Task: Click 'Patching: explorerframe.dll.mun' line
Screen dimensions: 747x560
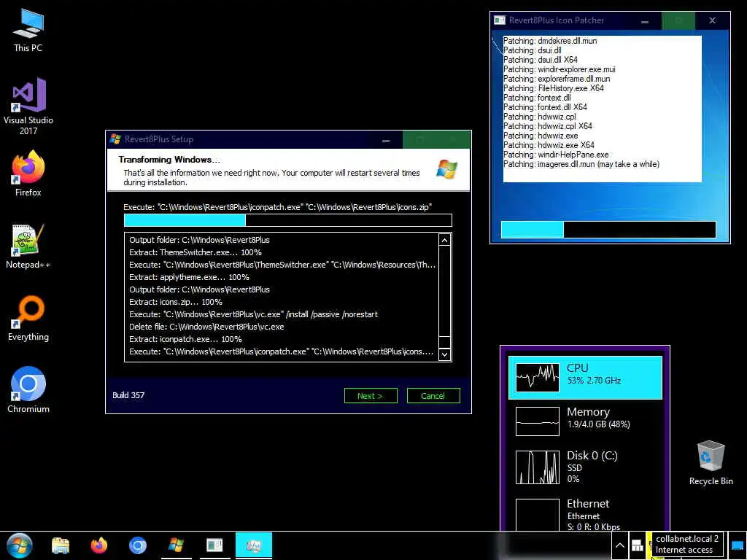Action: tap(557, 79)
